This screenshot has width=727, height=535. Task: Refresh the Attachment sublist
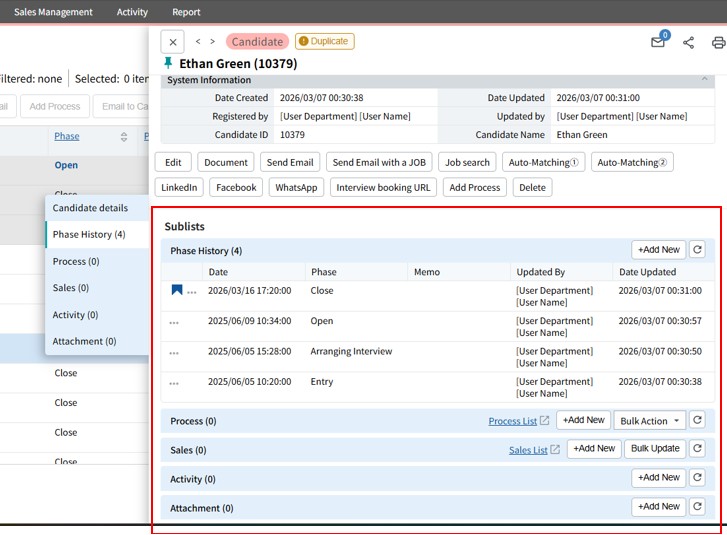698,507
